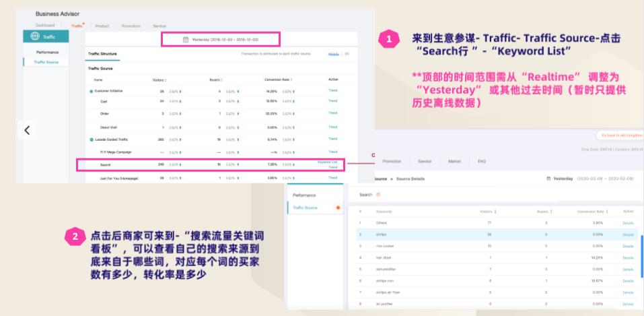The image size is (644, 316).
Task: Open Details for philips air fryer keyword
Action: tap(628, 292)
